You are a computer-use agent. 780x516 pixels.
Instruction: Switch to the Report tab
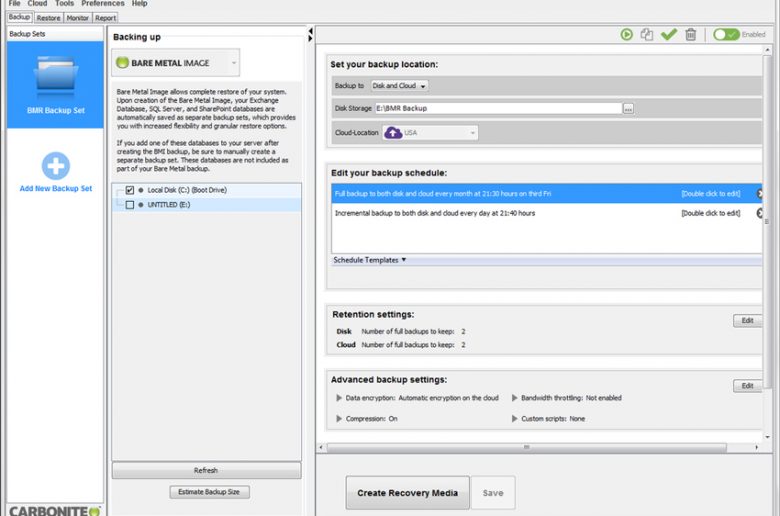click(105, 18)
